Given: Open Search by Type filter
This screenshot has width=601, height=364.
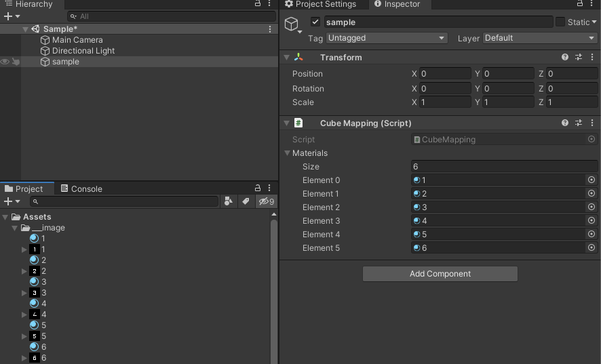Looking at the screenshot, I should pos(229,201).
